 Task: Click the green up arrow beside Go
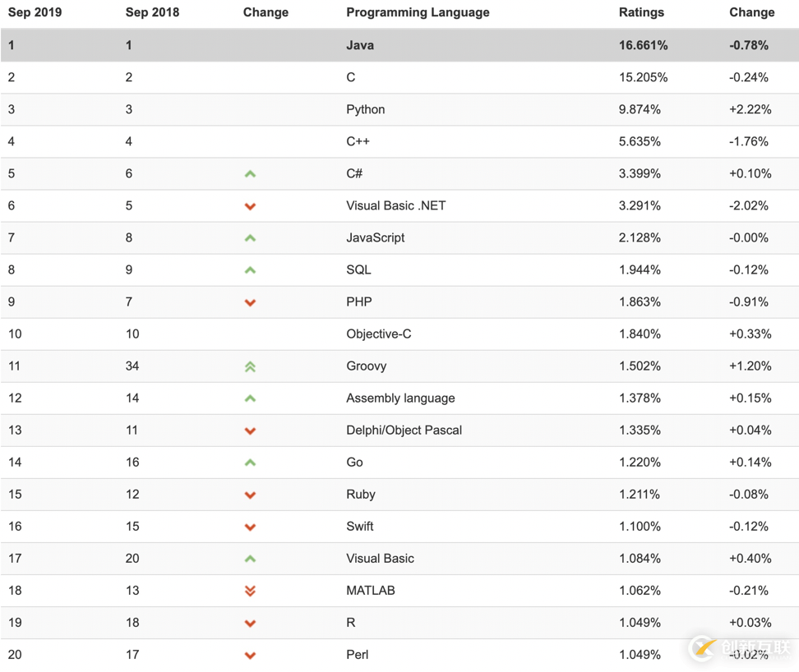click(x=250, y=463)
